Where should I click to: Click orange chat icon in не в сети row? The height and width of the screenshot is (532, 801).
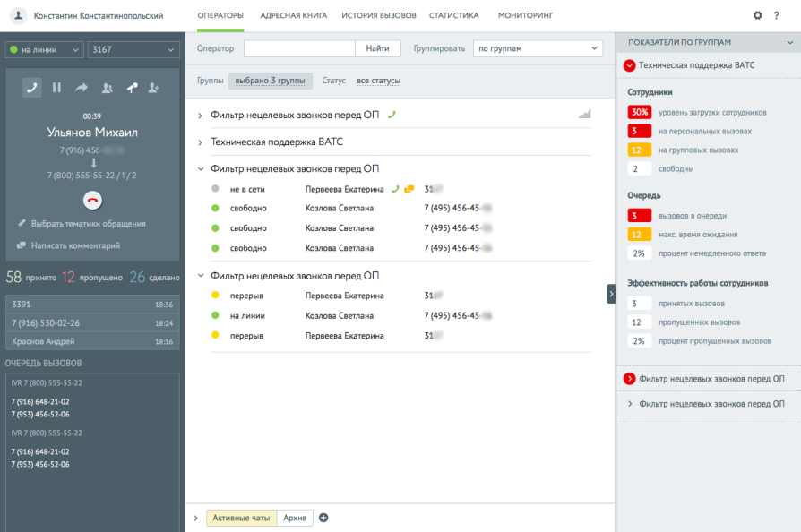[x=409, y=189]
